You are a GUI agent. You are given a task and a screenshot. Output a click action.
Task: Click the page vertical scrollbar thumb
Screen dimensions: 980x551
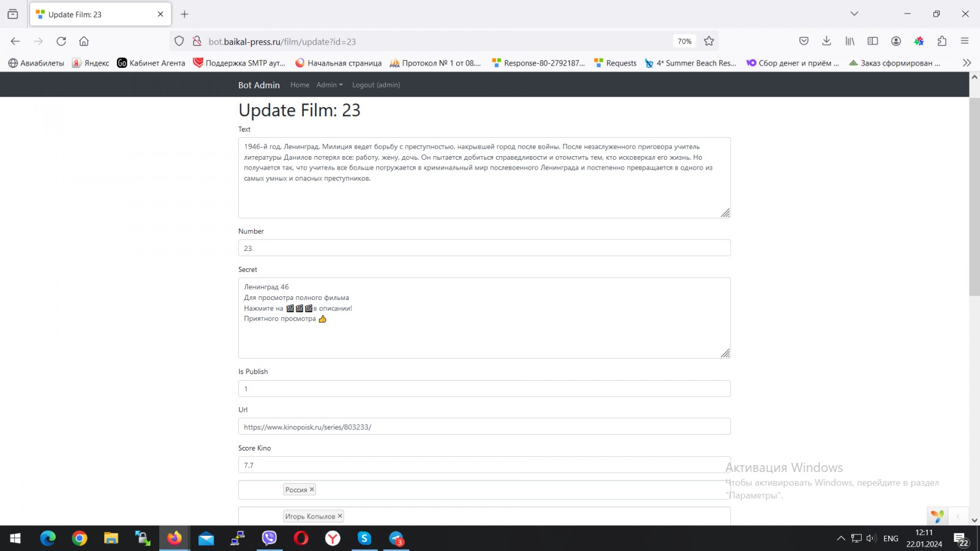click(x=974, y=197)
